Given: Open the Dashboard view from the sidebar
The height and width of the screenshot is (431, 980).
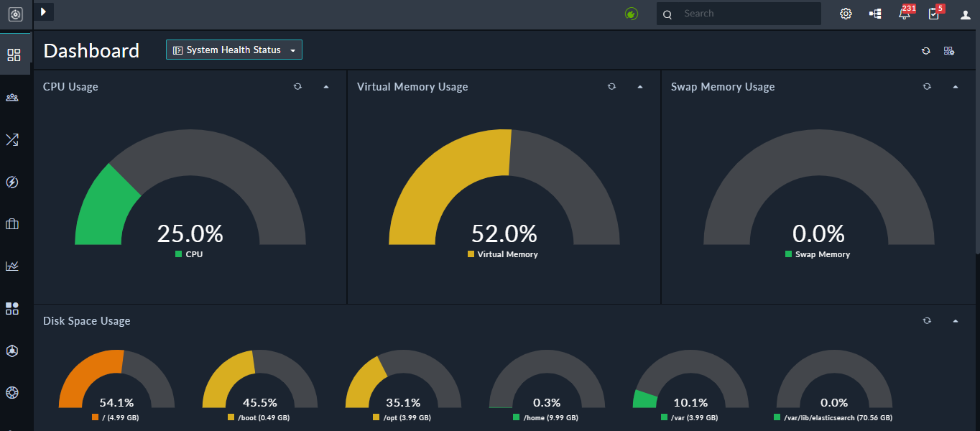Looking at the screenshot, I should (14, 54).
